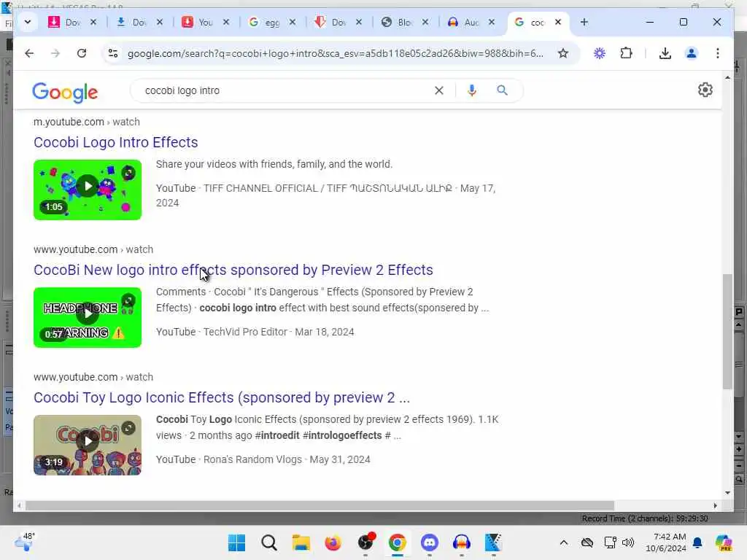Switch to the 'egg' Google tab
Viewport: 747px width, 560px height.
266,22
